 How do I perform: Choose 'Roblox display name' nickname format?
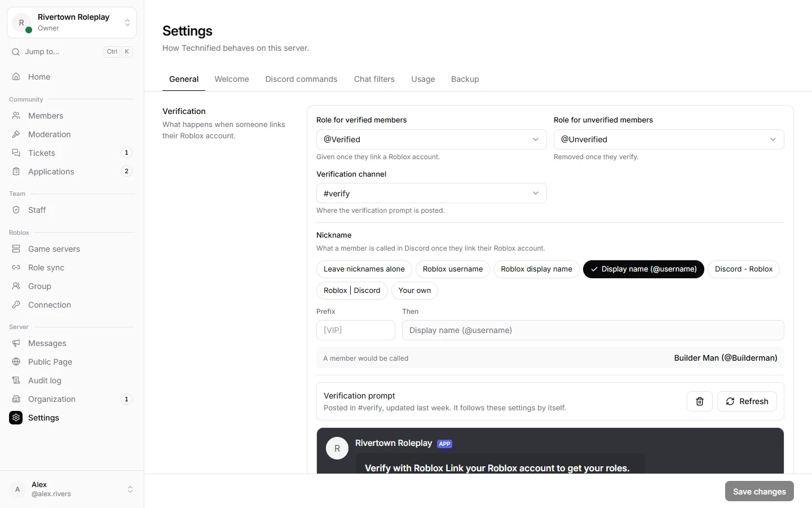coord(536,269)
